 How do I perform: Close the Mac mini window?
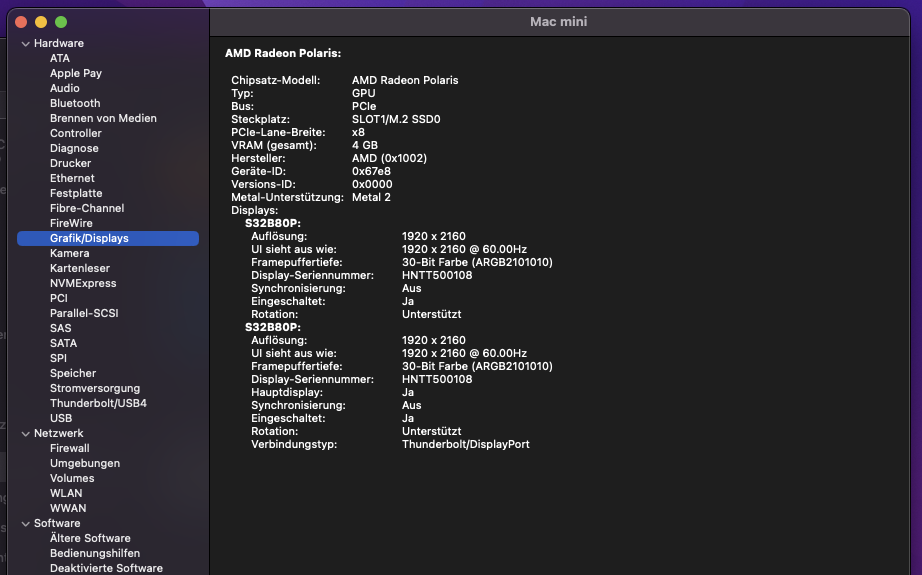tap(21, 22)
